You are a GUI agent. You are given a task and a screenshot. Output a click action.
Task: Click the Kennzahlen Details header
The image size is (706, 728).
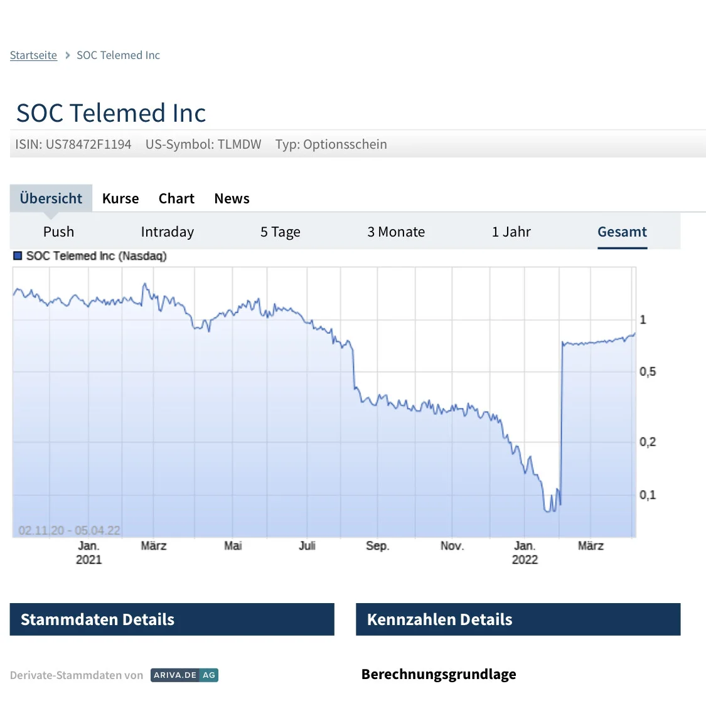(x=518, y=619)
